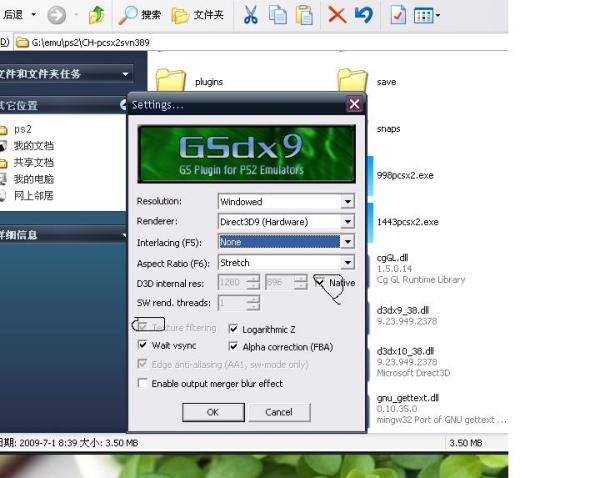Select the plugins folder icon
Screen dimensions: 600x478
(171, 80)
